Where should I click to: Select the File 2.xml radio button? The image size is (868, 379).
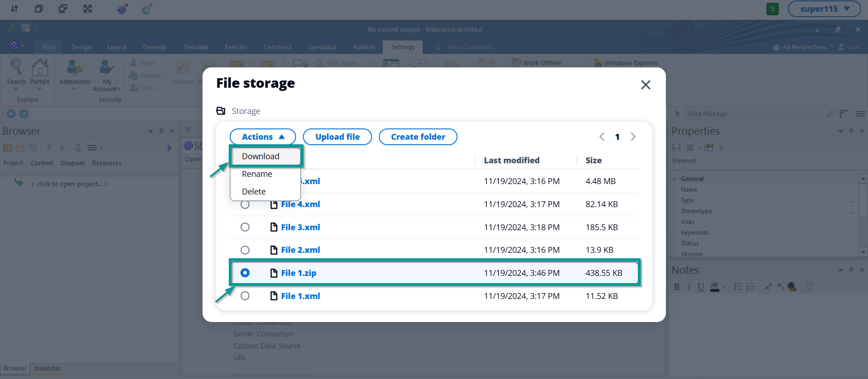tap(245, 250)
